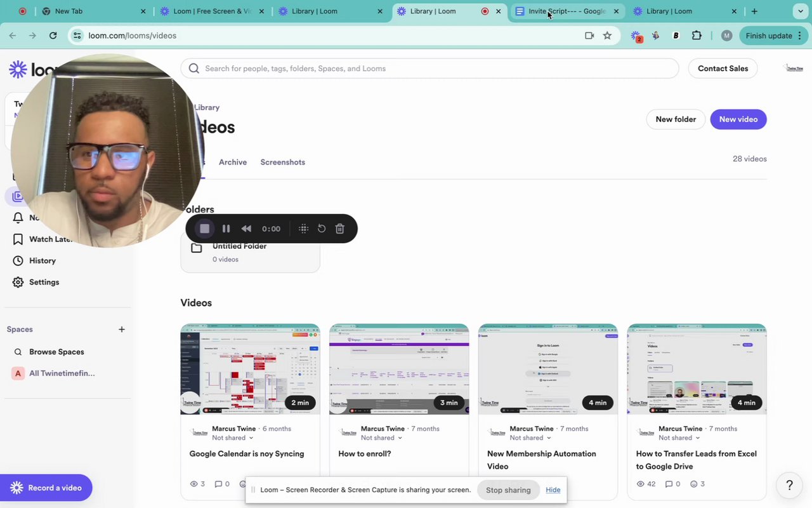Click the address bar URL loom.com/looms/videos
The image size is (812, 508).
[132, 36]
